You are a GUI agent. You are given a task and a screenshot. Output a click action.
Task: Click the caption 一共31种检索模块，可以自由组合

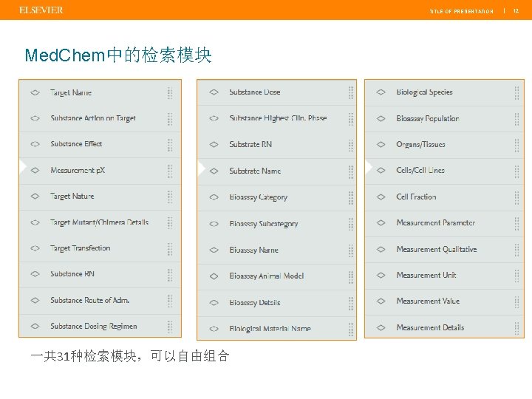pyautogui.click(x=129, y=356)
